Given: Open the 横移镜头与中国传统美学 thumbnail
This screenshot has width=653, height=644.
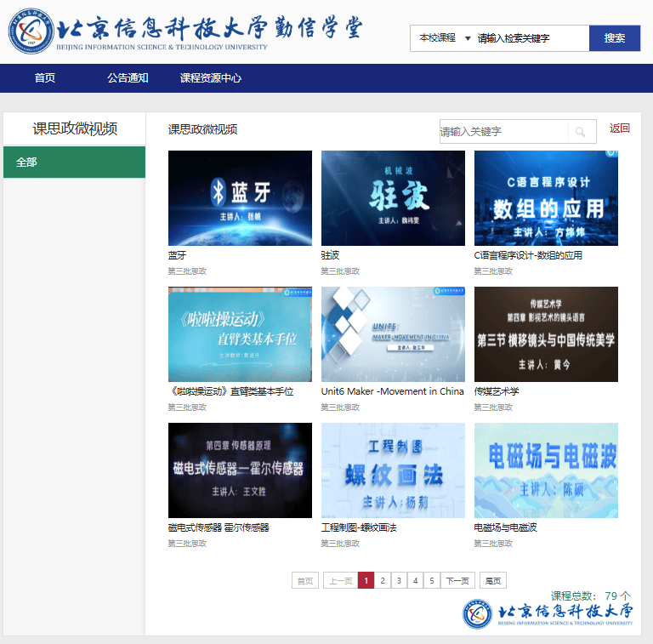Looking at the screenshot, I should tap(546, 334).
